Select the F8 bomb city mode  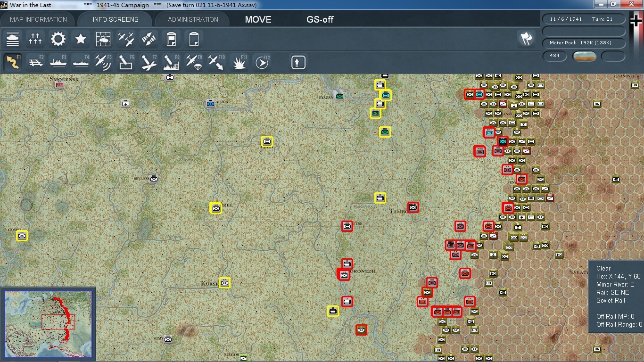171,62
